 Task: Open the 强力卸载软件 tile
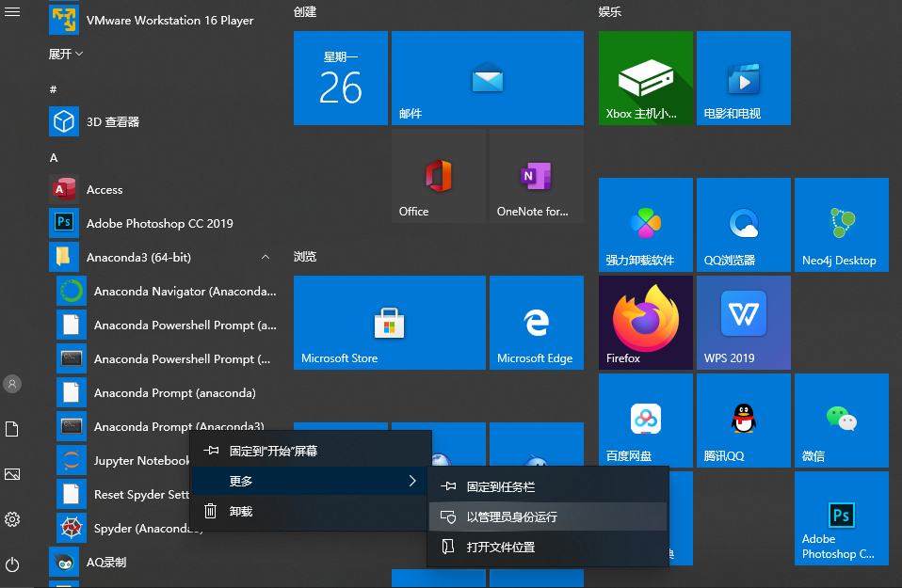(x=646, y=225)
